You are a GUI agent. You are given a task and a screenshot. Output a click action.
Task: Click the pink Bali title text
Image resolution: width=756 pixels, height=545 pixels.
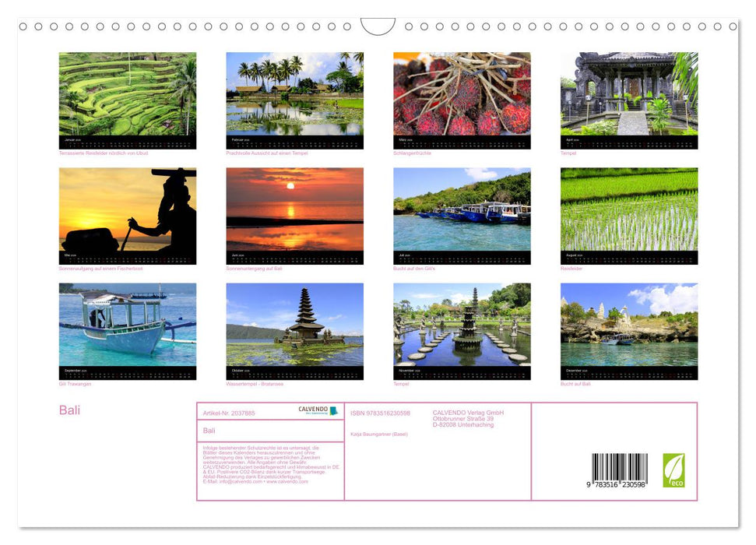69,410
